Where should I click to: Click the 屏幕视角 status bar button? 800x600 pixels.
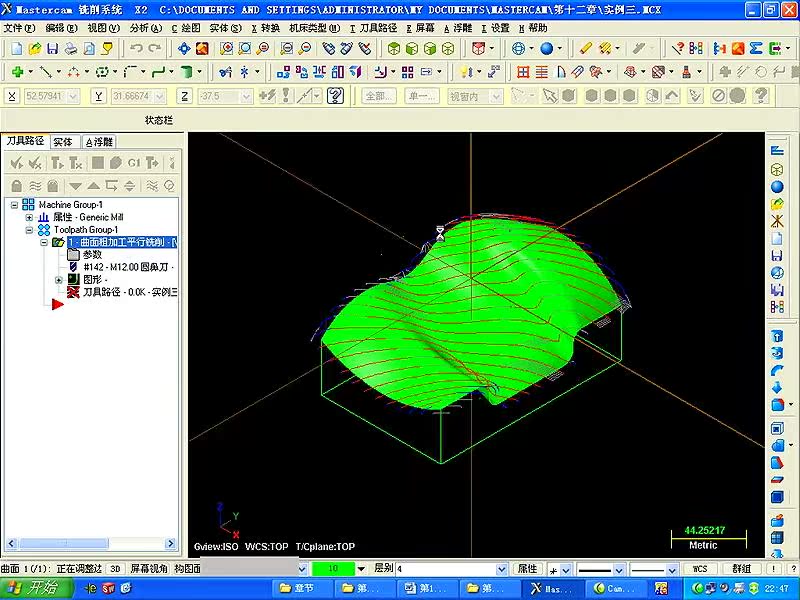pos(149,569)
